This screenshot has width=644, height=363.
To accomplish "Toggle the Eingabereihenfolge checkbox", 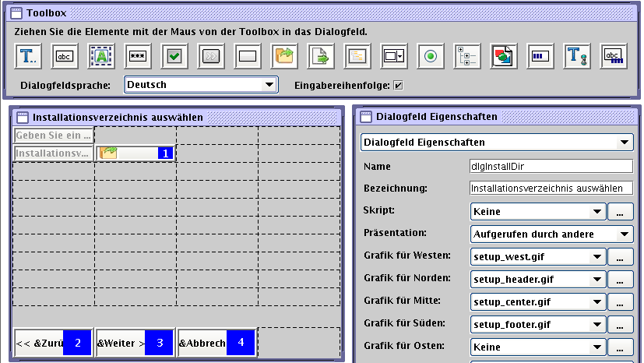I will click(398, 86).
